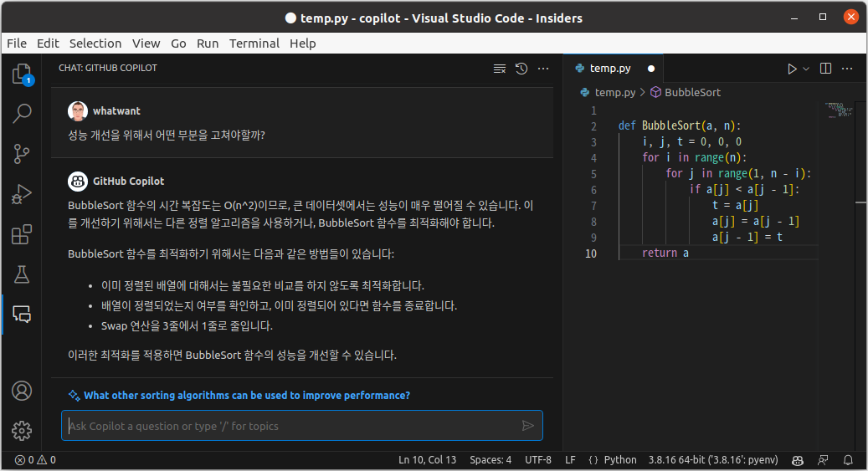
Task: Open the File menu
Action: [x=17, y=44]
